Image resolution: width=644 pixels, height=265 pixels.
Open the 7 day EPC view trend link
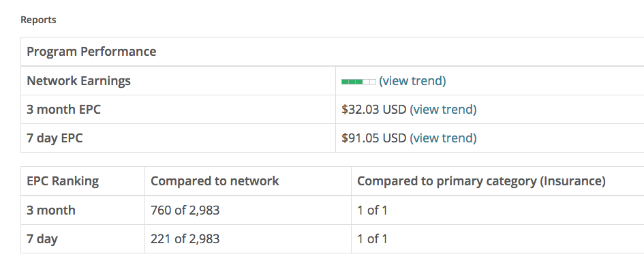coord(443,138)
